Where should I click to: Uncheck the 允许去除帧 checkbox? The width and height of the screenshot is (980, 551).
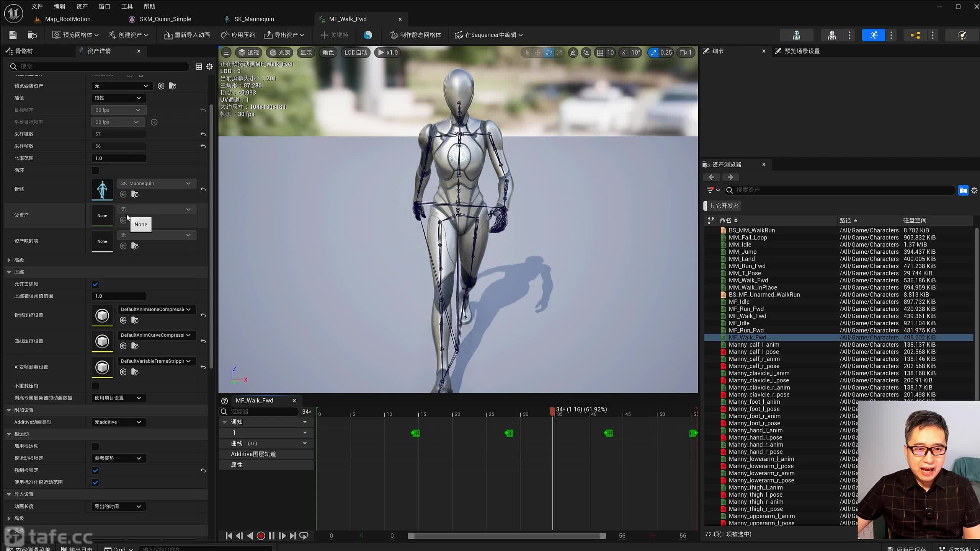95,284
